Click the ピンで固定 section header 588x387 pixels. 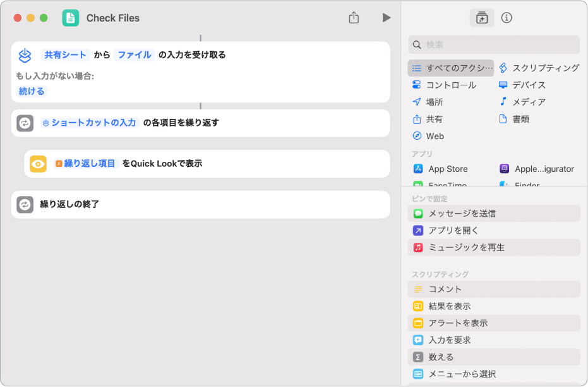point(429,199)
